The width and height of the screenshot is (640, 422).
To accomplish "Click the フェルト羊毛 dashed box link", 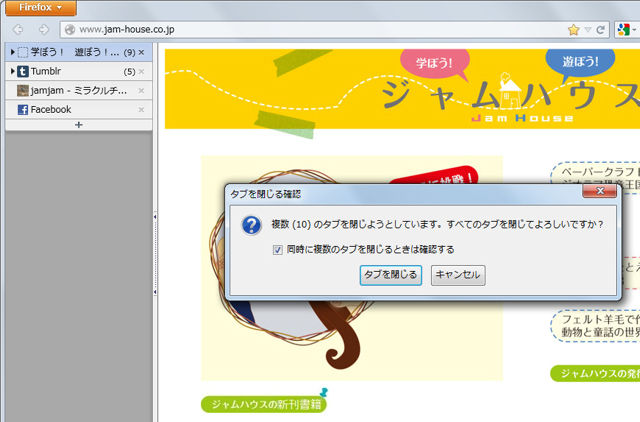I will tap(597, 326).
